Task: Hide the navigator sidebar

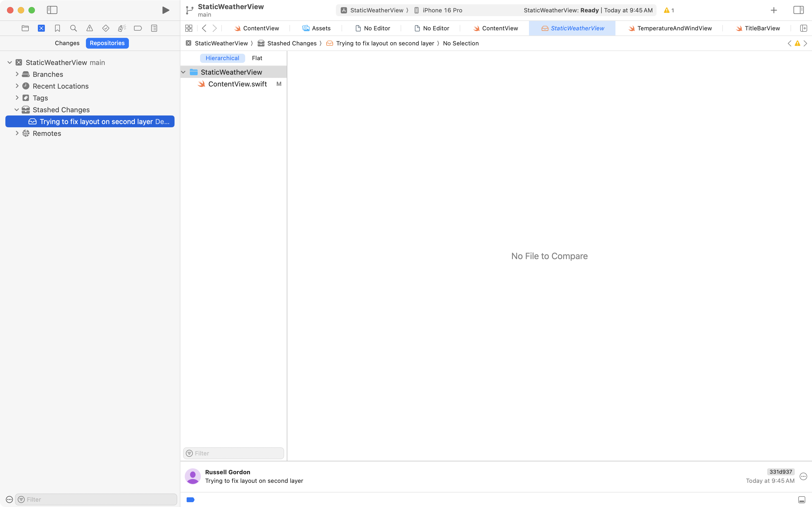Action: 52,10
